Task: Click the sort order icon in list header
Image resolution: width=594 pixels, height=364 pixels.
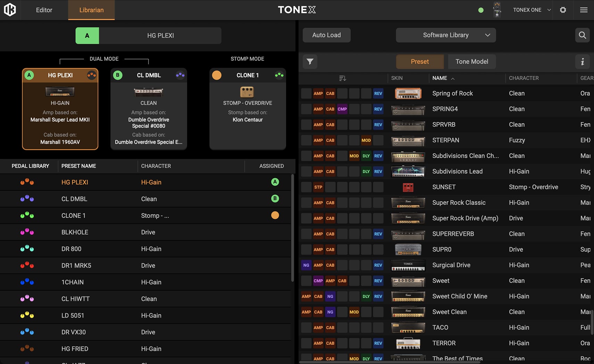Action: pos(343,78)
